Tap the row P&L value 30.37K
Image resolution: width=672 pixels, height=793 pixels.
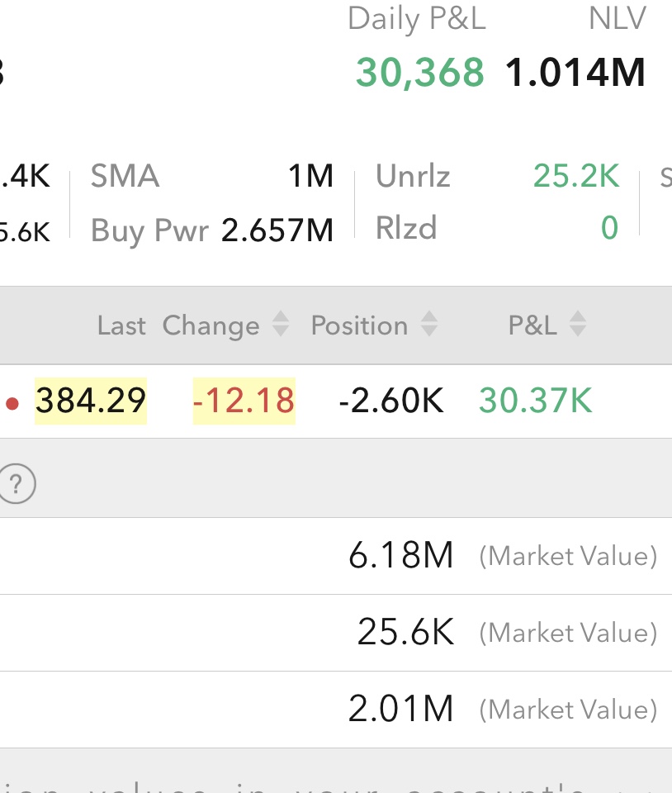coord(535,401)
